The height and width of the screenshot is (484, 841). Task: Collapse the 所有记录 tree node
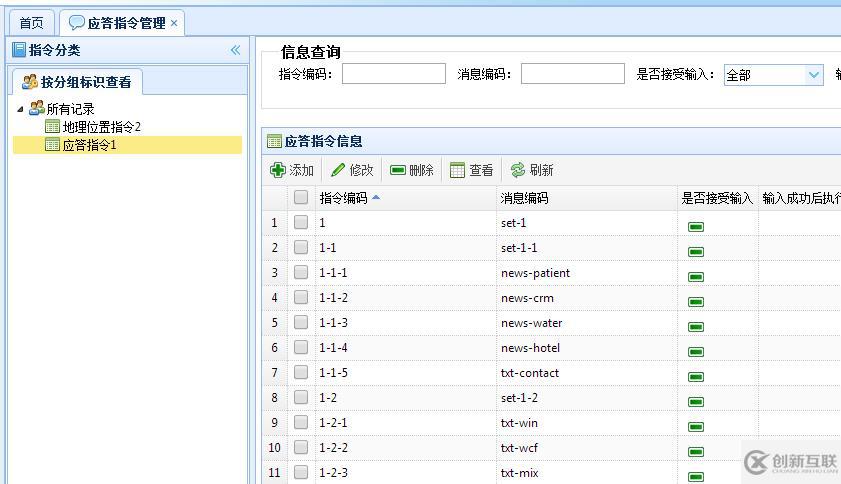tap(21, 109)
